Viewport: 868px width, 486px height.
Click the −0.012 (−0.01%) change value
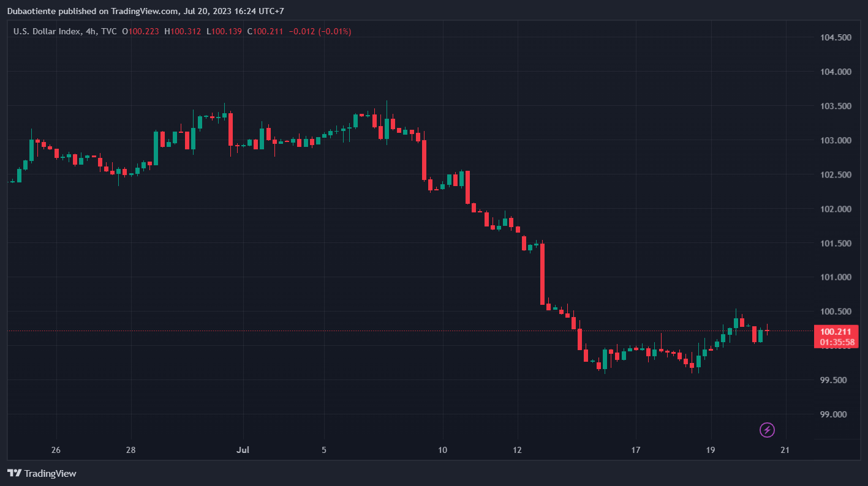320,31
